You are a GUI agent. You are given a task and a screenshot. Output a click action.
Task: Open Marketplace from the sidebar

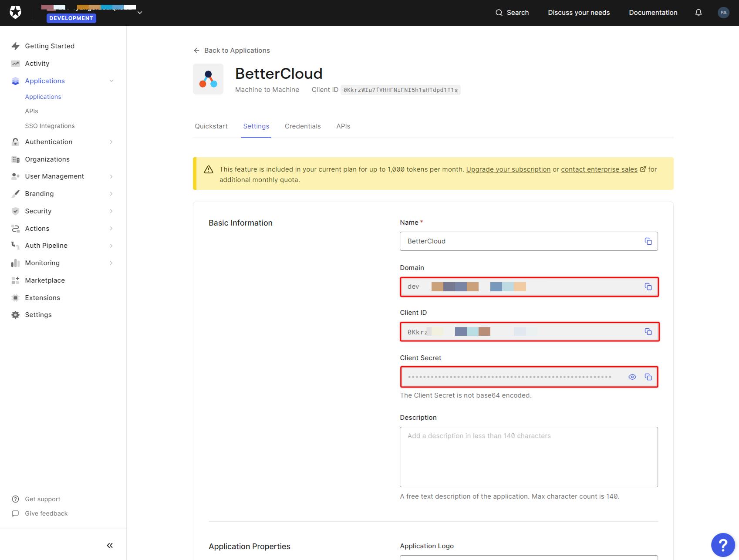(45, 280)
